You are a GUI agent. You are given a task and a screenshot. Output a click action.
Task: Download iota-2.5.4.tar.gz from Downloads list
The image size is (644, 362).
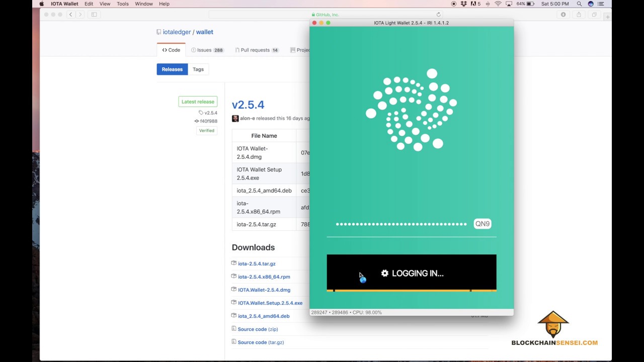257,263
